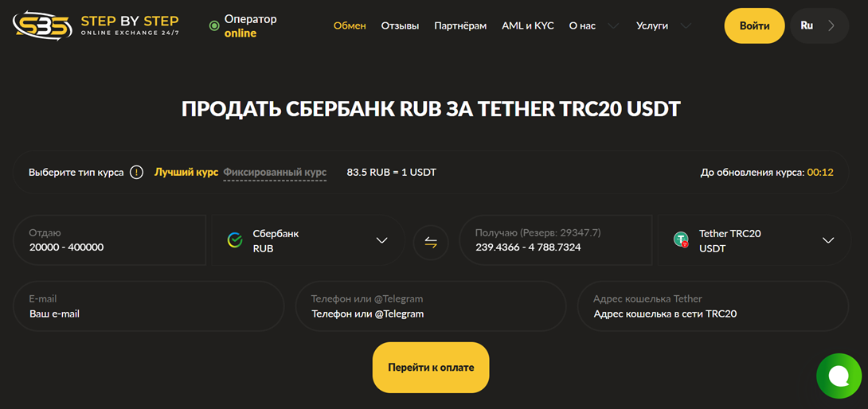Click the E-mail input field
The image size is (868, 409).
(x=148, y=306)
